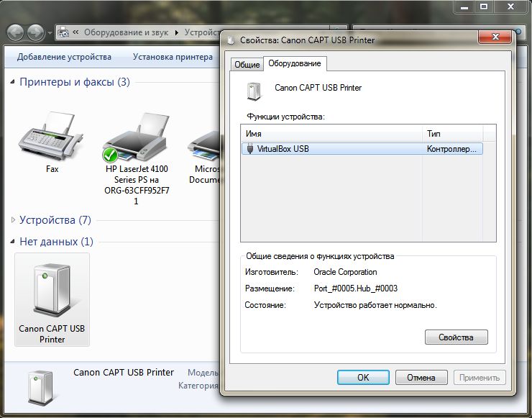Sort by the 'Тип' column header
This screenshot has width=532, height=418.
(453, 133)
